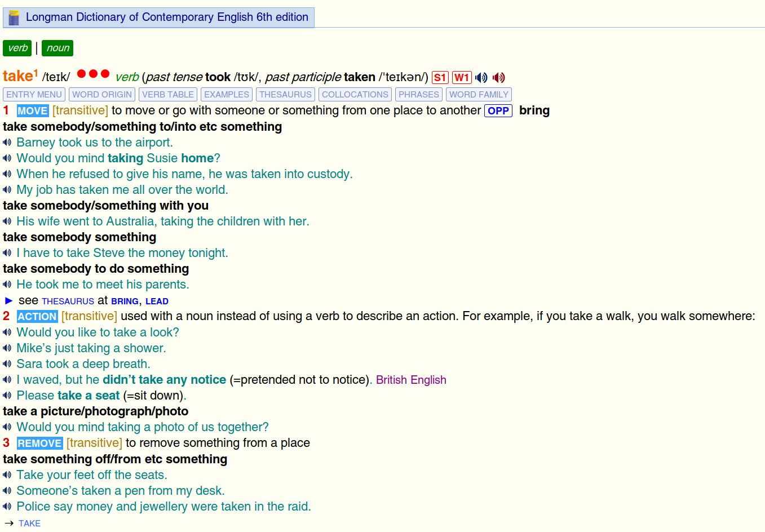Click pattern 'take somebody/something with you'
The width and height of the screenshot is (765, 532).
pos(106,206)
